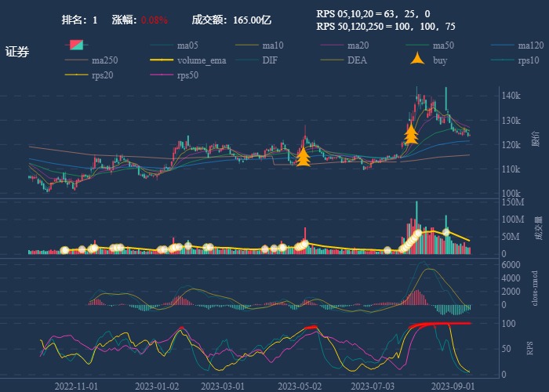Hide the ma05 moving average line
549x392 pixels.
pos(161,45)
